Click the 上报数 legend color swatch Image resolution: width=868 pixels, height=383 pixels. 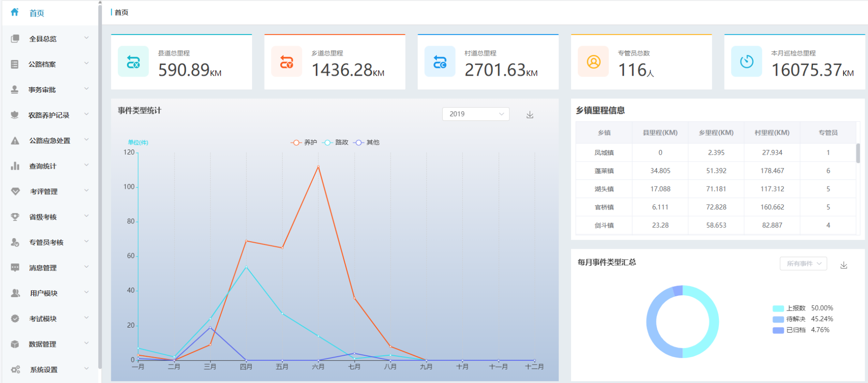[x=778, y=308]
